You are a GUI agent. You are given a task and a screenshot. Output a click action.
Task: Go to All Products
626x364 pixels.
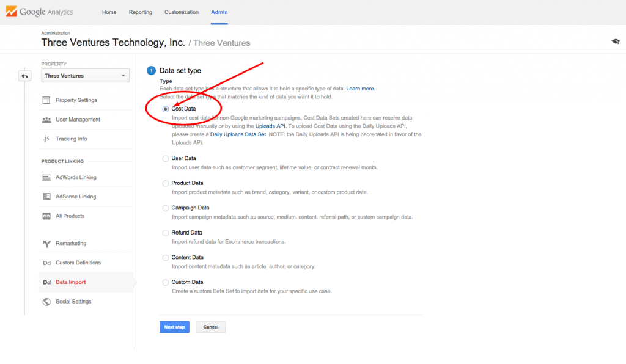pyautogui.click(x=70, y=216)
